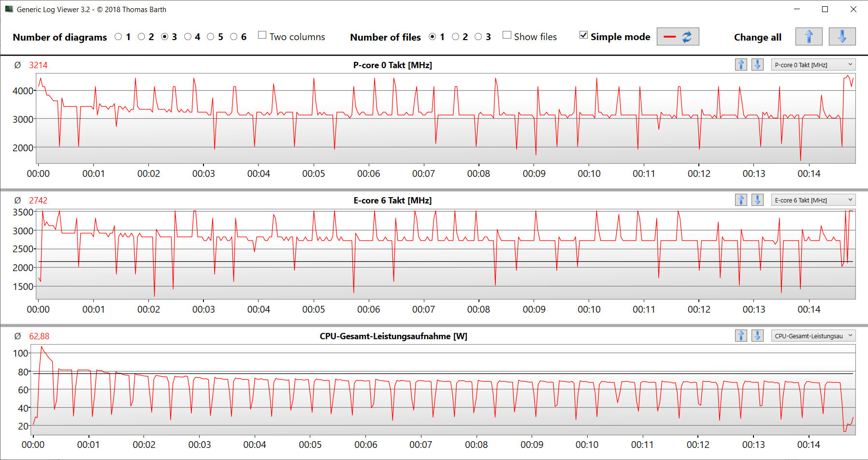Image resolution: width=868 pixels, height=460 pixels.
Task: Uncheck the Simple mode checkbox
Action: click(583, 35)
